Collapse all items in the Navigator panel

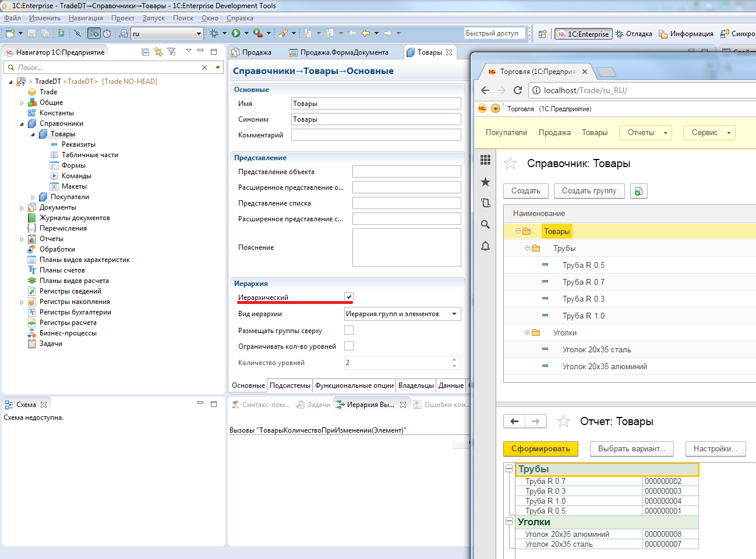[x=146, y=52]
